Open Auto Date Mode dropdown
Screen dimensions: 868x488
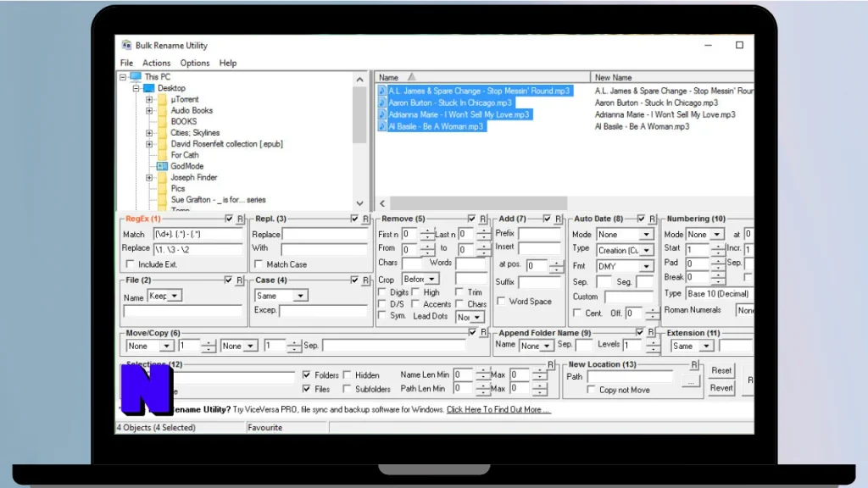pyautogui.click(x=646, y=235)
